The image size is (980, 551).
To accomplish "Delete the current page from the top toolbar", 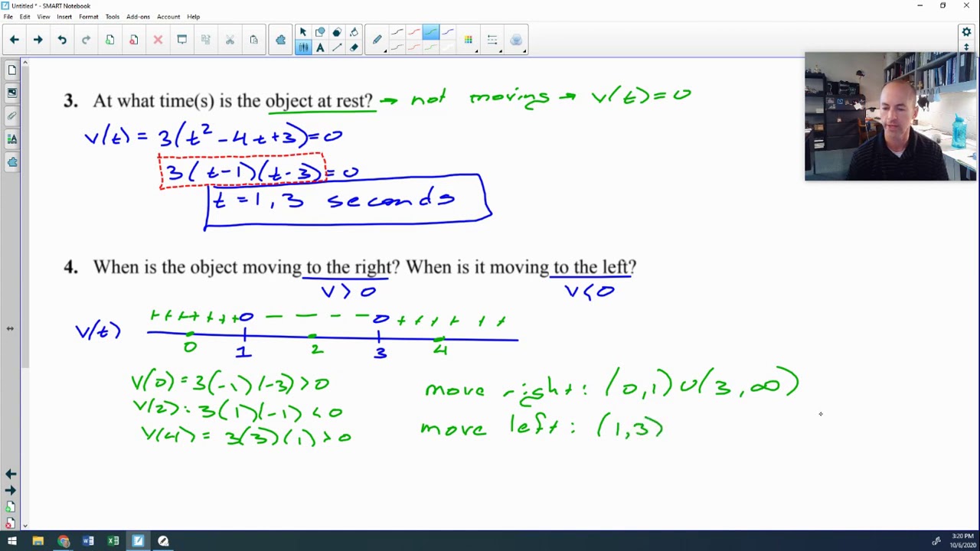I will click(x=133, y=40).
